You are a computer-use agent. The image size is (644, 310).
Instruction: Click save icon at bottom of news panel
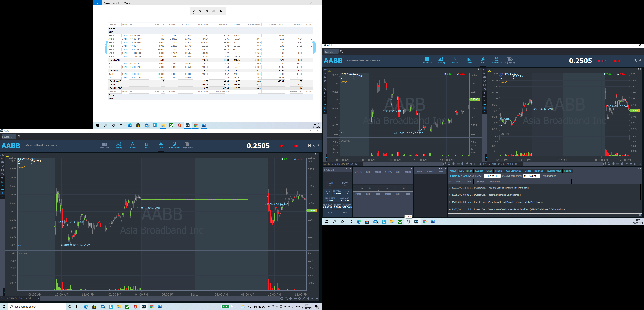[640, 215]
